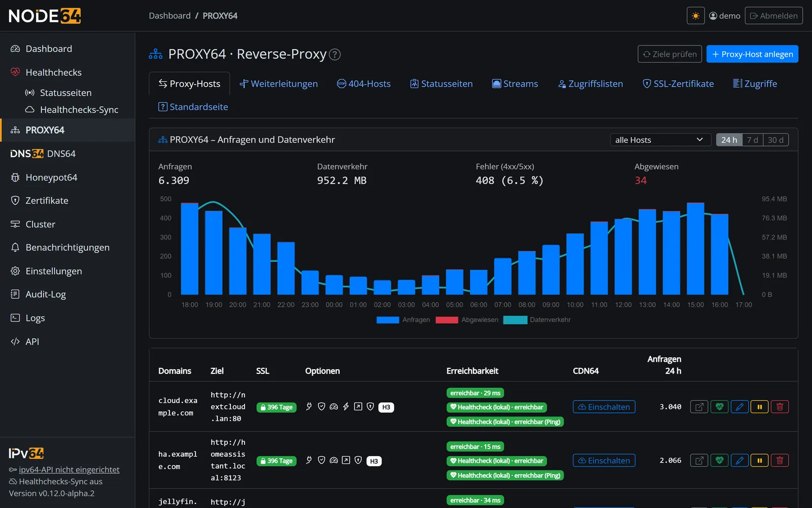Switch chart to 7 d range
812x508 pixels.
[x=752, y=140]
